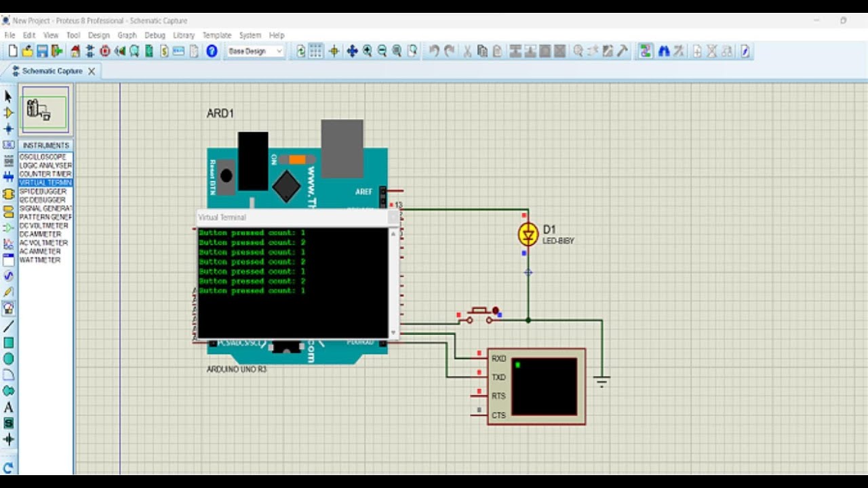Create a new project with the New icon
Screen dimensions: 868x488
(x=12, y=51)
